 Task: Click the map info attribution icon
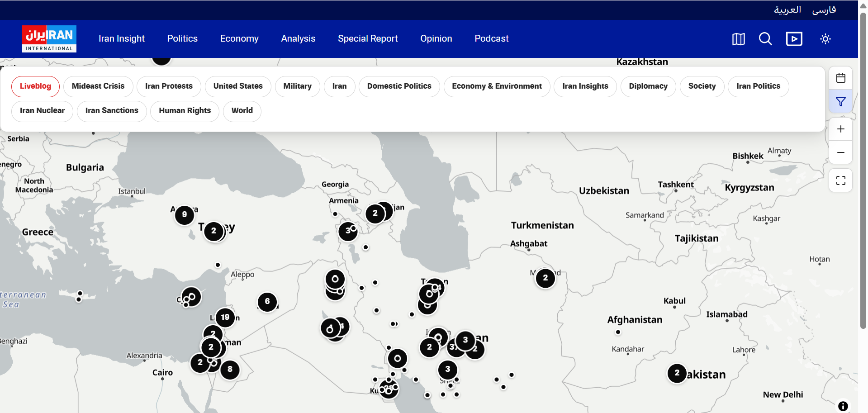pyautogui.click(x=843, y=406)
